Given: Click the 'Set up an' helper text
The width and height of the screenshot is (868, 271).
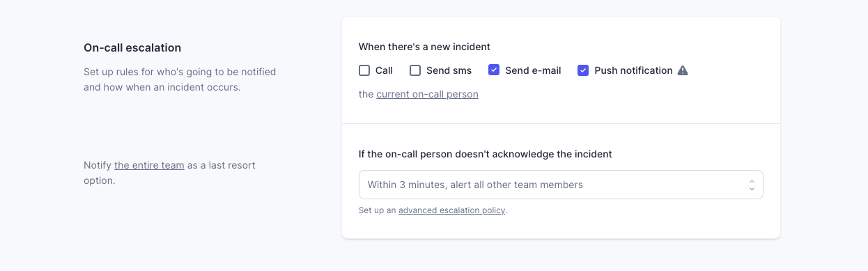Looking at the screenshot, I should (x=377, y=210).
